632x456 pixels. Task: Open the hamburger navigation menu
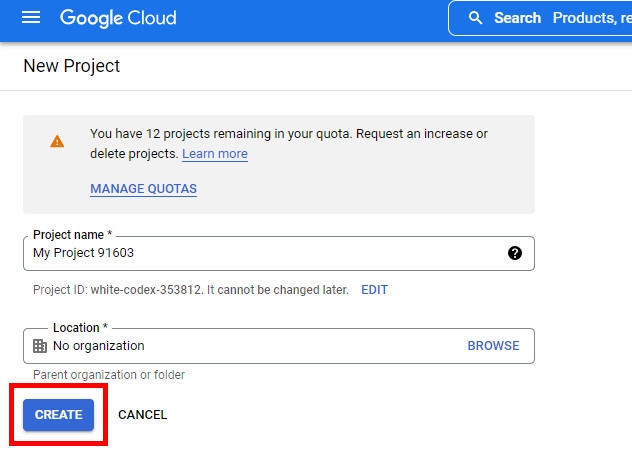click(x=31, y=18)
